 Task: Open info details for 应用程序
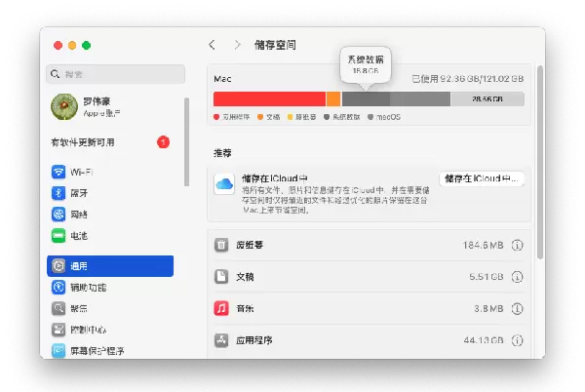pos(517,340)
